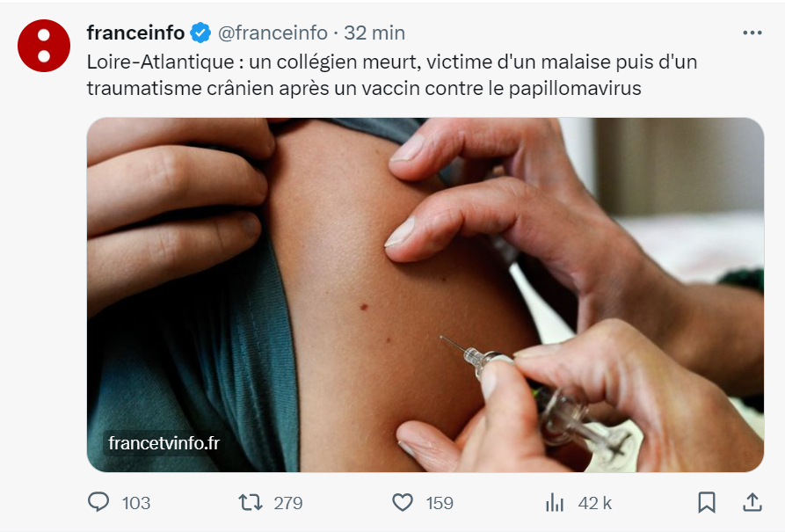The height and width of the screenshot is (532, 785).
Task: View analytics via the bar chart icon
Action: (555, 502)
